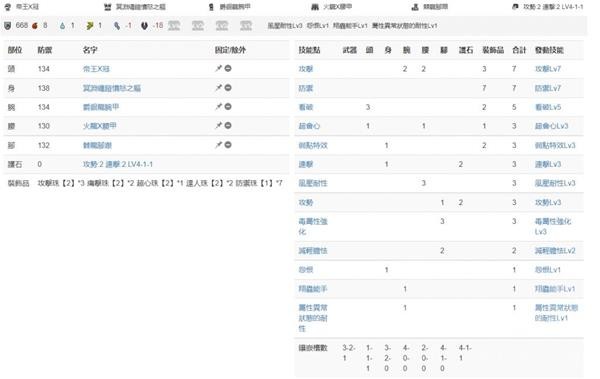Click the chest armor icon in the top bar
This screenshot has height=379, width=600.
[108, 7]
